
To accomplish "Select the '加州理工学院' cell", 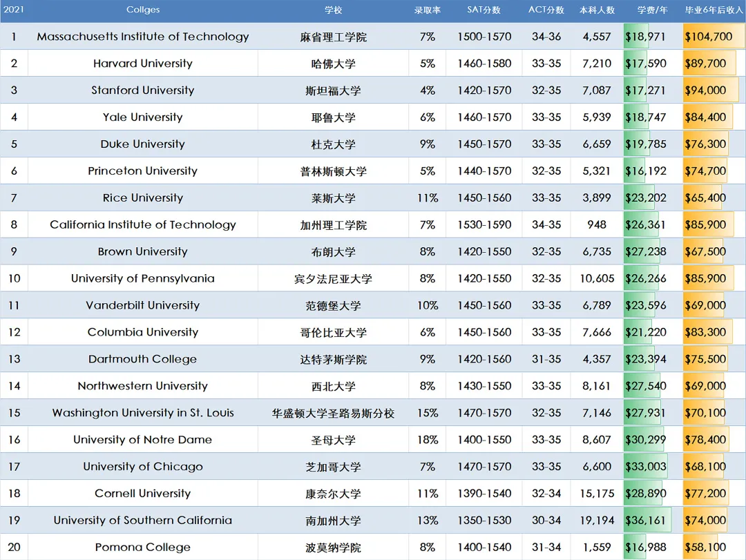I will tap(333, 225).
